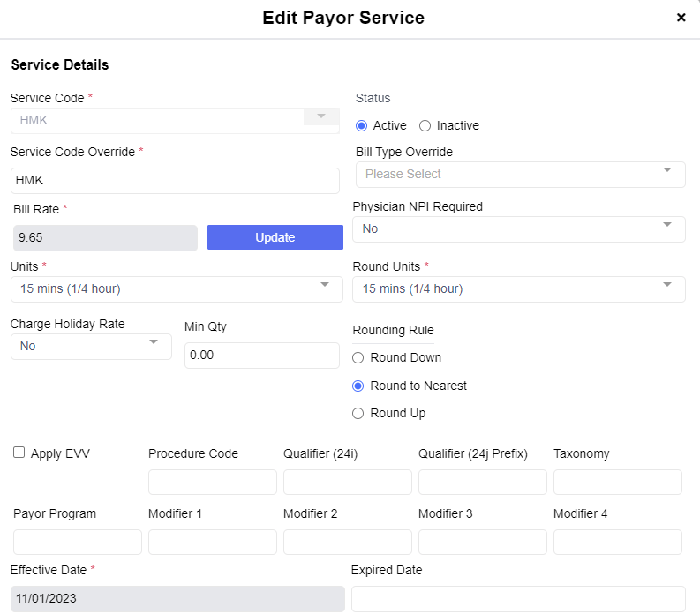Expand the Physician NPI Required dropdown
Screen dimensions: 700x614
[x=518, y=229]
